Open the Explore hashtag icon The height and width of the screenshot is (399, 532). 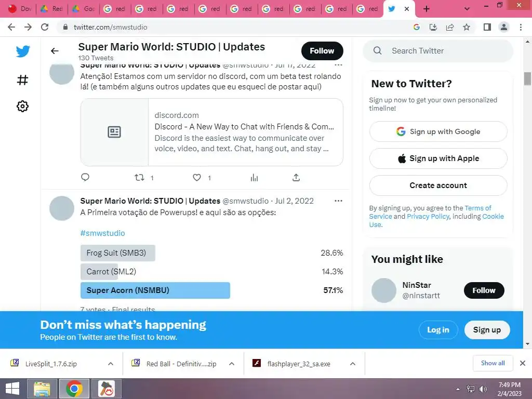point(22,80)
